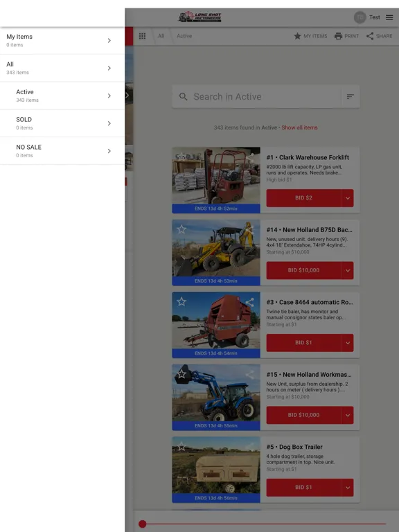This screenshot has width=399, height=532.
Task: Open bid dropdown for Dog Box Trailer
Action: pos(348,488)
